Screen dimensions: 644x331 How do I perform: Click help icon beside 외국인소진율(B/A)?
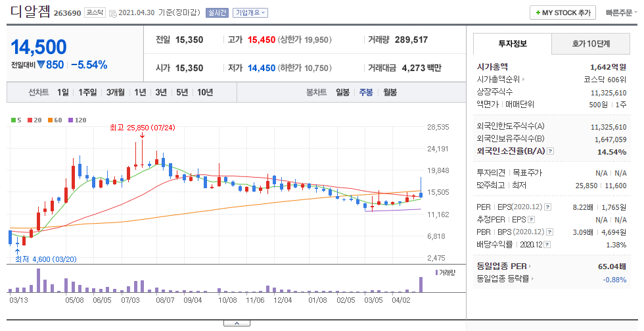click(551, 151)
